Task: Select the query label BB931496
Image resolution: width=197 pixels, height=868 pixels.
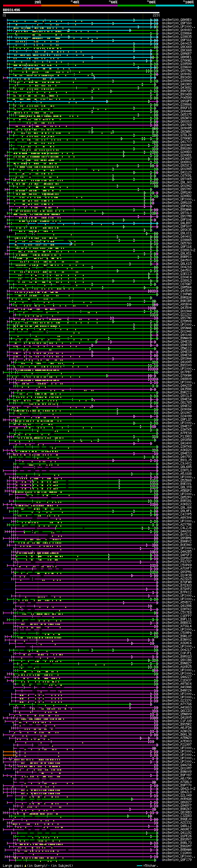Action: (11, 10)
